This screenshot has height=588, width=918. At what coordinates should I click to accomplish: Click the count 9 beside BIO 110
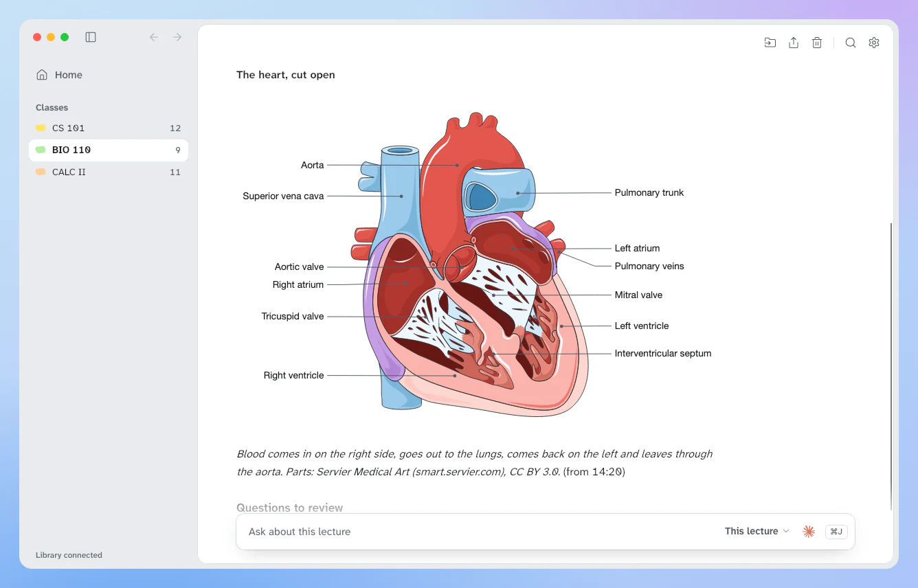(178, 150)
